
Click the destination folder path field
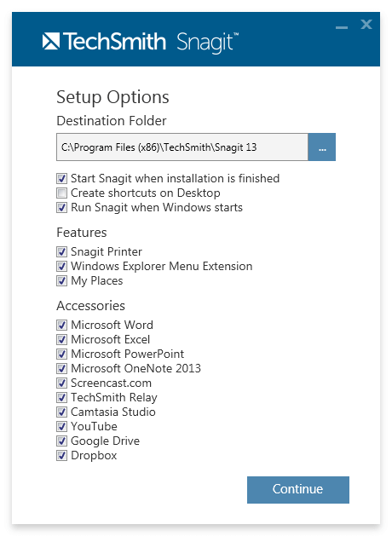click(x=182, y=147)
